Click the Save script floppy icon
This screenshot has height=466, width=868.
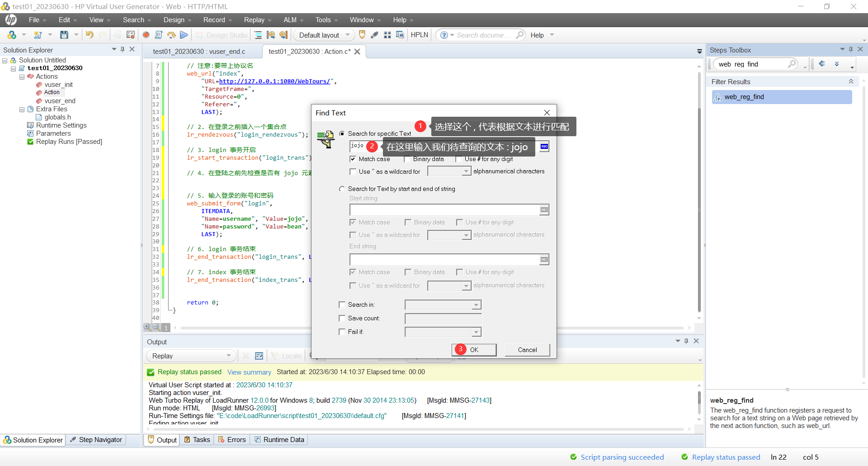coord(64,35)
